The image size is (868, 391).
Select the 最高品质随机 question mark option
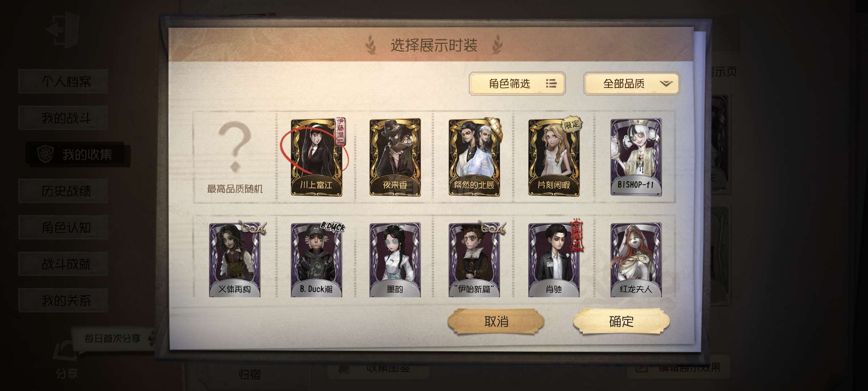coord(235,157)
